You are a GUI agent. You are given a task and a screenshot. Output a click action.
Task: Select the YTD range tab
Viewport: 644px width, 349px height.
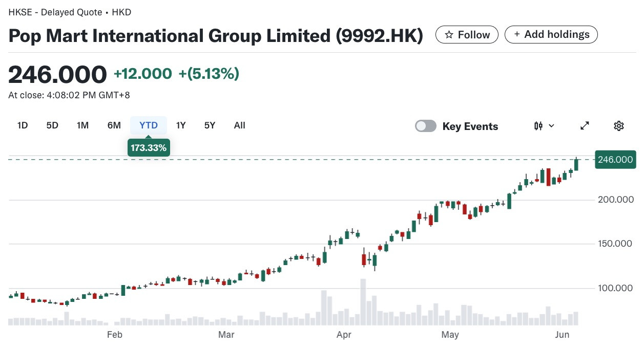pos(149,125)
